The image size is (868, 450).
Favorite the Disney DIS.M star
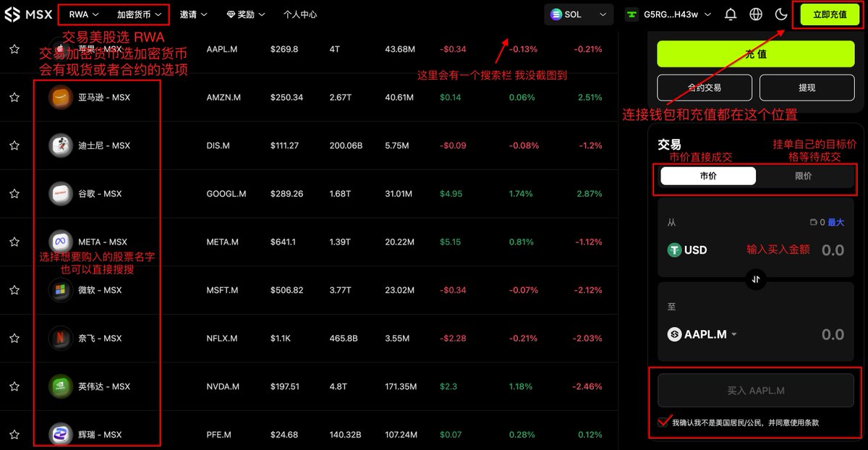(x=14, y=145)
